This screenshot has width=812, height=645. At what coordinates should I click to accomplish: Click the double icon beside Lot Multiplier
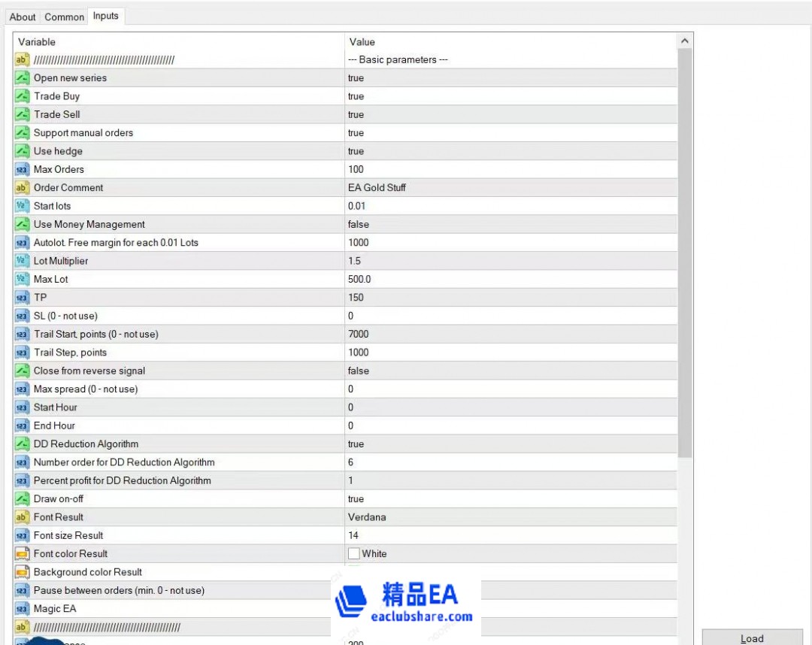point(22,261)
